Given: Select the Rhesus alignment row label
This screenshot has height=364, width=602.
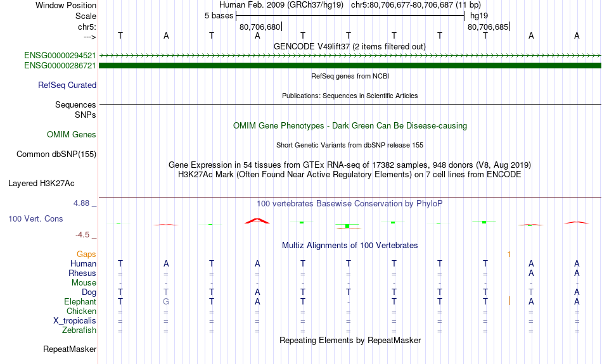Looking at the screenshot, I should (x=82, y=273).
